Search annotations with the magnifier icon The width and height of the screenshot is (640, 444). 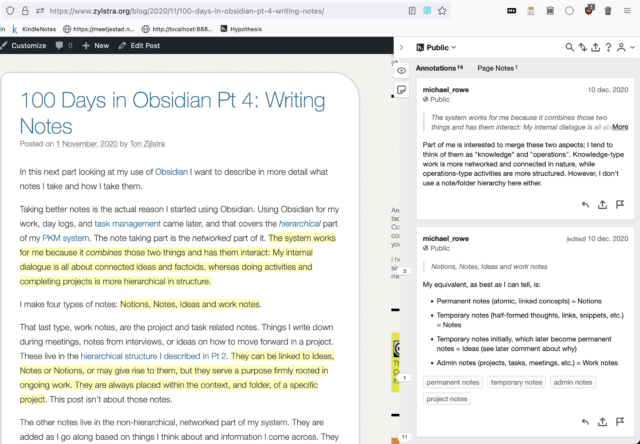tap(569, 47)
